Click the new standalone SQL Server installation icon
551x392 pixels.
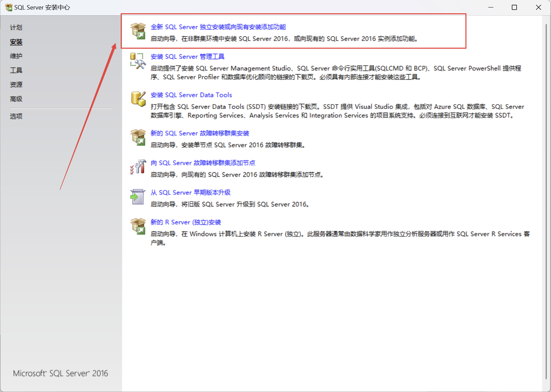pos(138,31)
